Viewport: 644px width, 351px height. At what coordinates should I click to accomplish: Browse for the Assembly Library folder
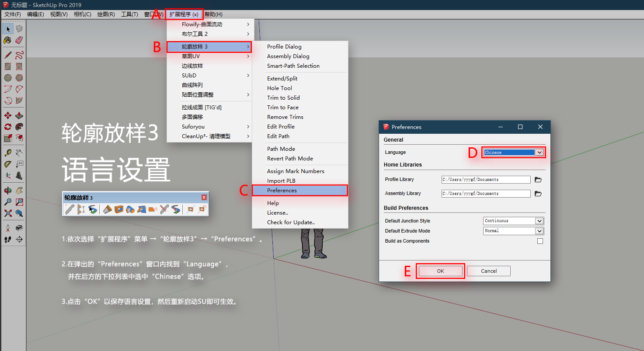pos(538,194)
